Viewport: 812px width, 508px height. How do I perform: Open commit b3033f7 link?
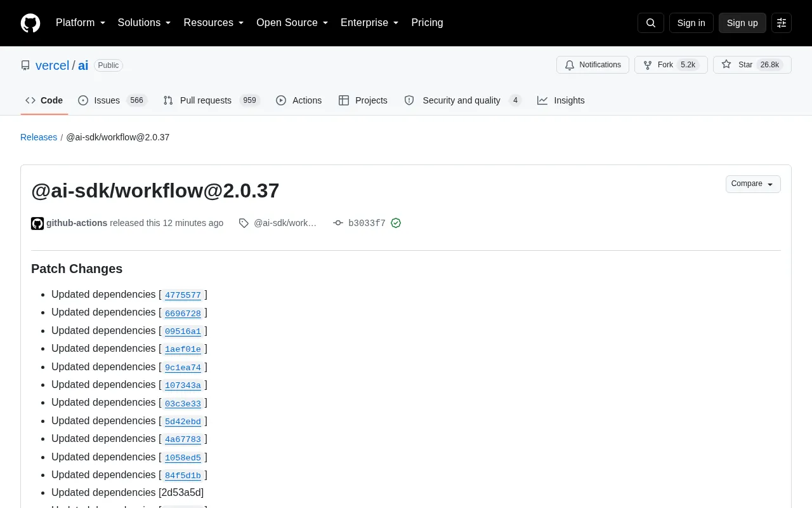pyautogui.click(x=367, y=224)
